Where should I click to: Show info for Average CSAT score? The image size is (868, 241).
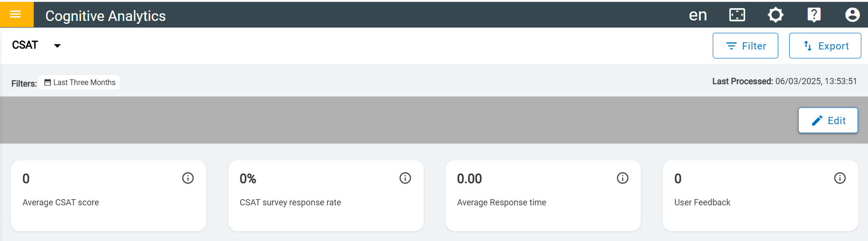[x=188, y=178]
